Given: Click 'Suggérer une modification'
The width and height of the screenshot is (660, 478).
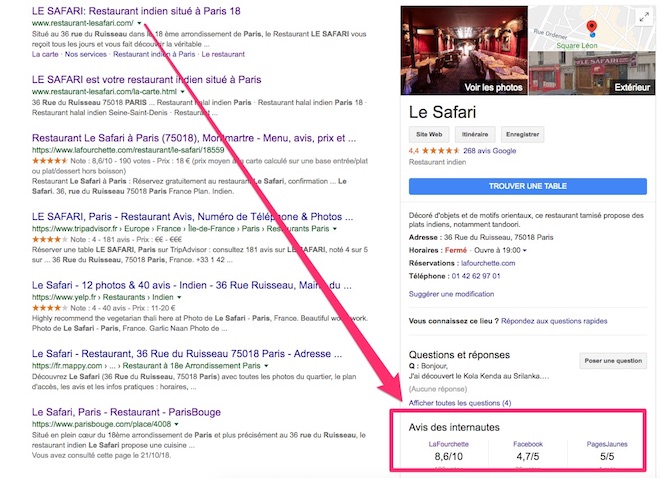Looking at the screenshot, I should (451, 294).
